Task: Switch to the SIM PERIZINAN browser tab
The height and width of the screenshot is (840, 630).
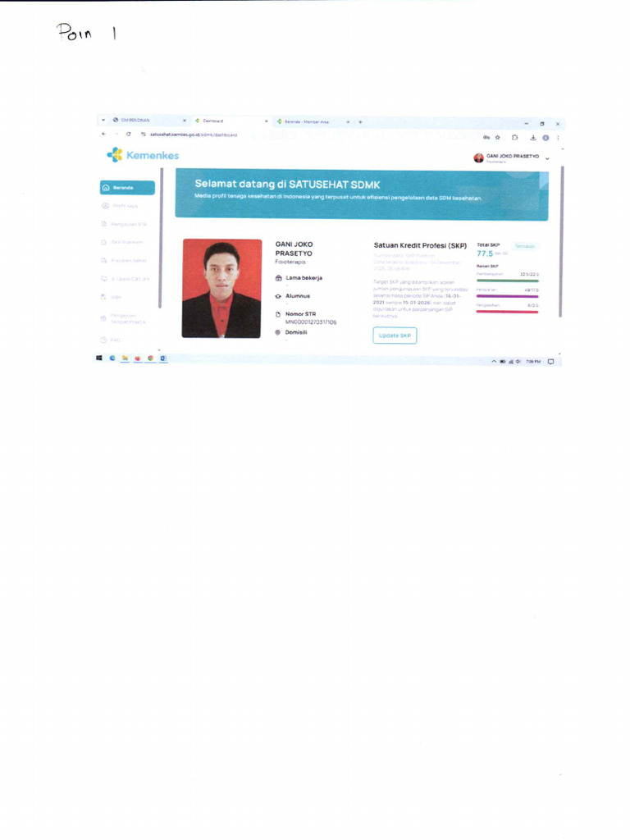Action: 135,121
